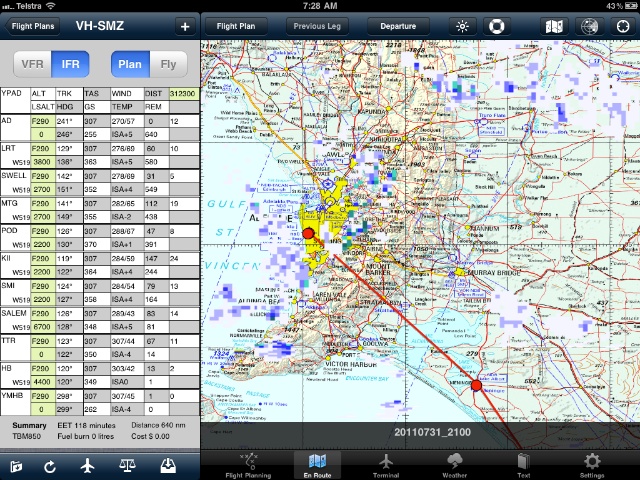This screenshot has height=480, width=640.
Task: Open the brightness sun icon
Action: pos(462,27)
